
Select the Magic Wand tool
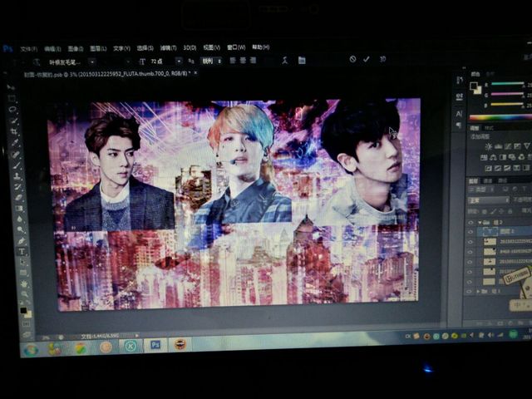click(13, 121)
